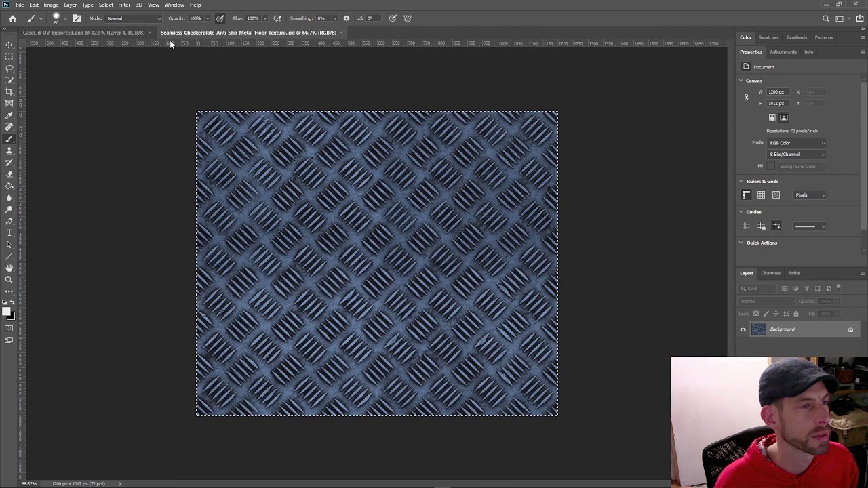Image resolution: width=868 pixels, height=488 pixels.
Task: Toggle rulers in Rulers & Grids
Action: 747,195
